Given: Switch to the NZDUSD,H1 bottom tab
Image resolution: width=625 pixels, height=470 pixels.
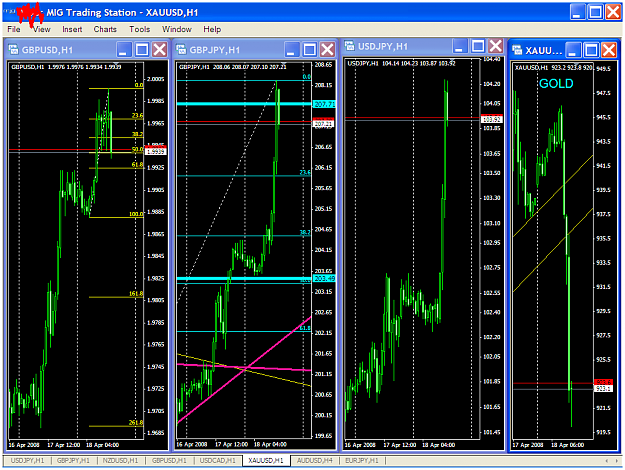Looking at the screenshot, I should pos(120,460).
